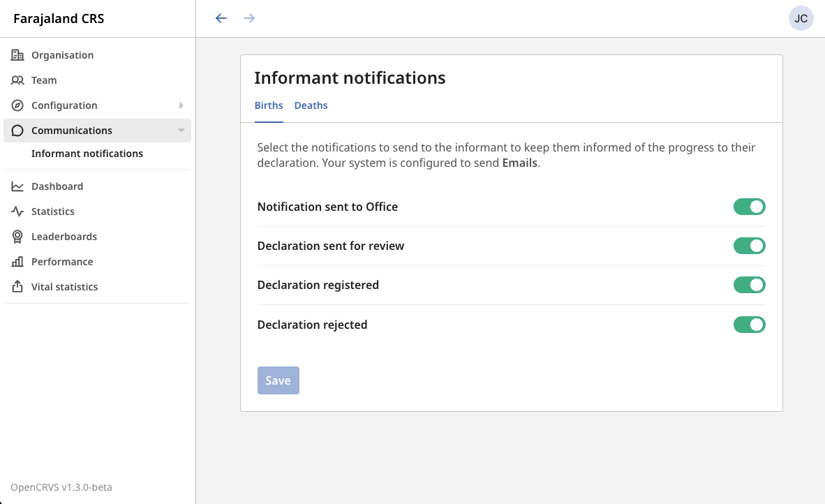Screen dimensions: 825x504
Task: Disable Notification sent to Office toggle
Action: tap(749, 207)
